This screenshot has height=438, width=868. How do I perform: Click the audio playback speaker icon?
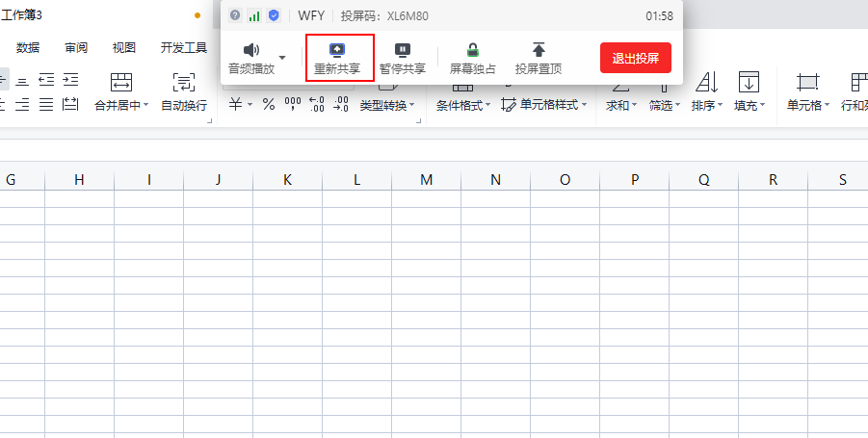click(x=251, y=50)
